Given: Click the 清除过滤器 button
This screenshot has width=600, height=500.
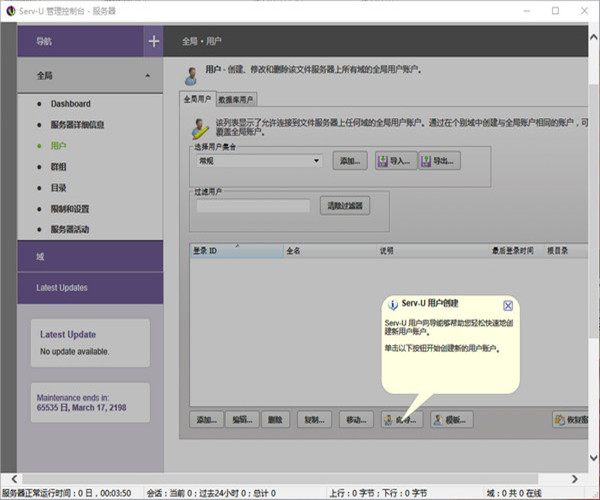Looking at the screenshot, I should point(345,206).
